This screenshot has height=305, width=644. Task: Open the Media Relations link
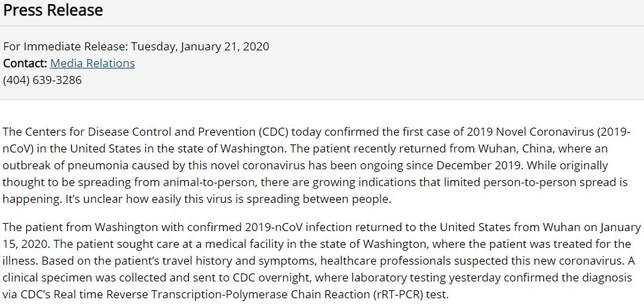point(92,63)
